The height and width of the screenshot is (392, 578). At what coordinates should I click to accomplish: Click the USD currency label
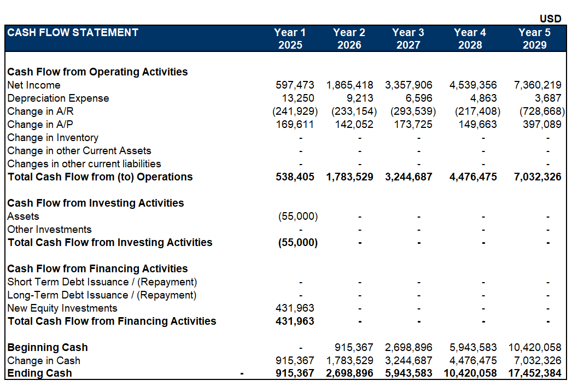coord(550,19)
